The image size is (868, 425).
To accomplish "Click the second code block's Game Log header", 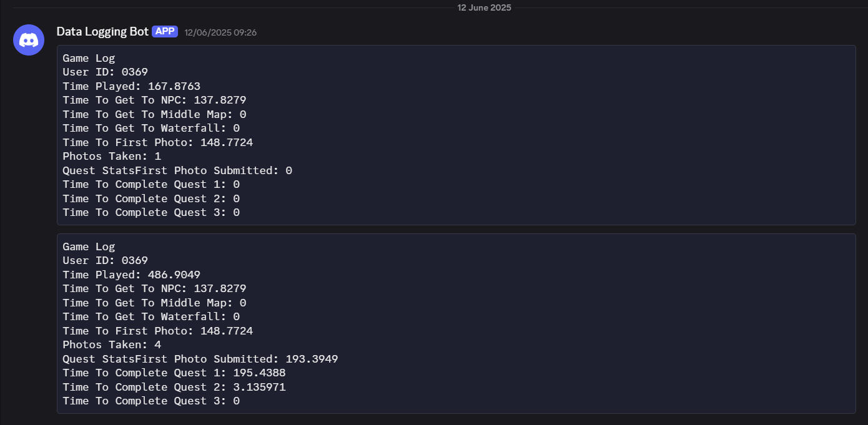I will [x=89, y=247].
